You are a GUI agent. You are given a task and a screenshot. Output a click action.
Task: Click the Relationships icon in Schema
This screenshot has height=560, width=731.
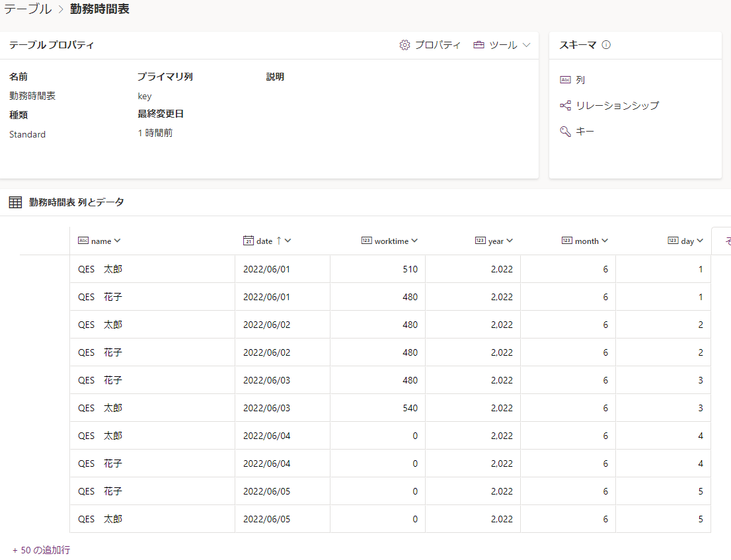(565, 106)
